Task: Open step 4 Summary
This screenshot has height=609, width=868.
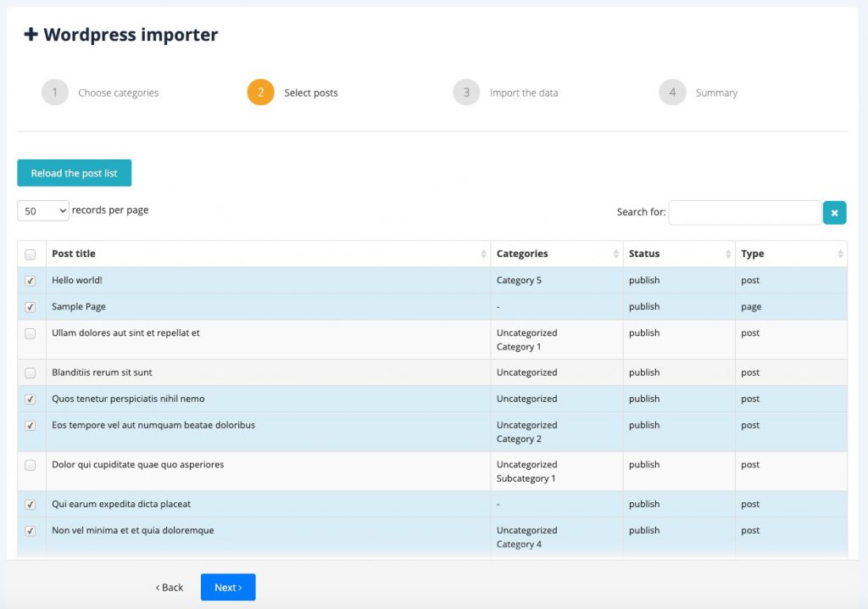Action: coord(698,92)
